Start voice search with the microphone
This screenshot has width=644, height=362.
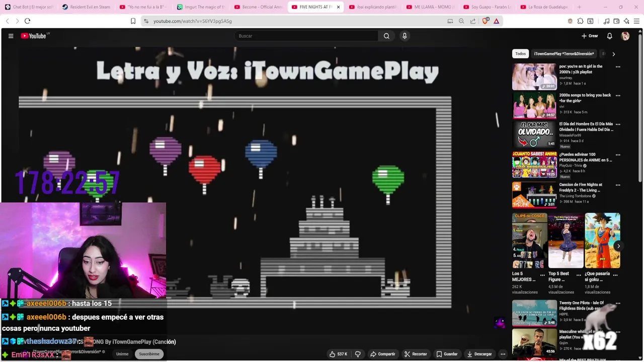pyautogui.click(x=405, y=36)
